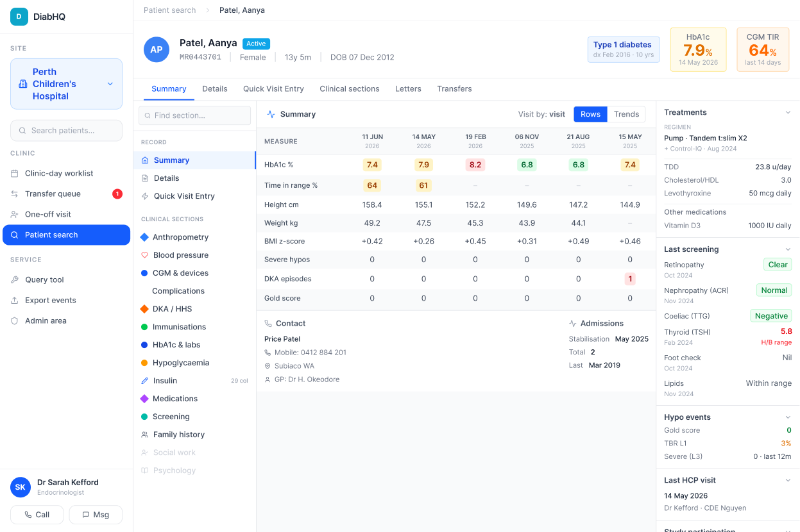Open the Immunisations section

pos(194,327)
